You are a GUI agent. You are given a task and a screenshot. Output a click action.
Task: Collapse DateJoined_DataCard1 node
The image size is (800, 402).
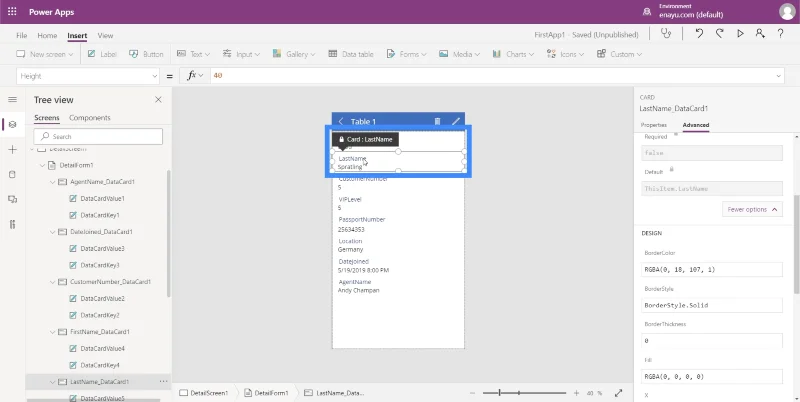53,232
